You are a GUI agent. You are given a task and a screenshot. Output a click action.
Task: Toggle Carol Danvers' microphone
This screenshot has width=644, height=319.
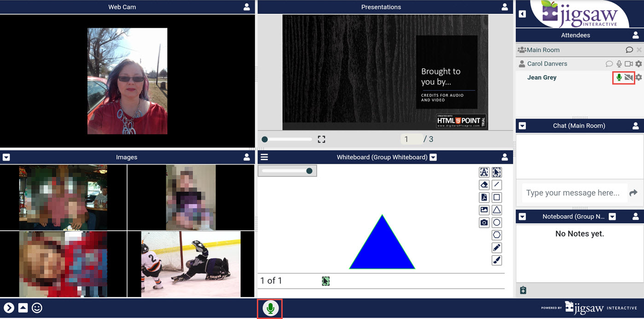tap(619, 64)
